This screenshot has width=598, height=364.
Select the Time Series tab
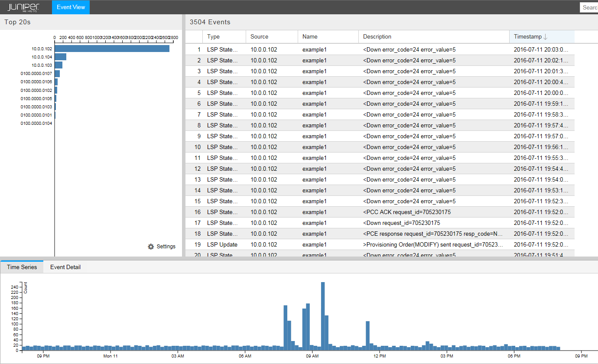pos(22,267)
